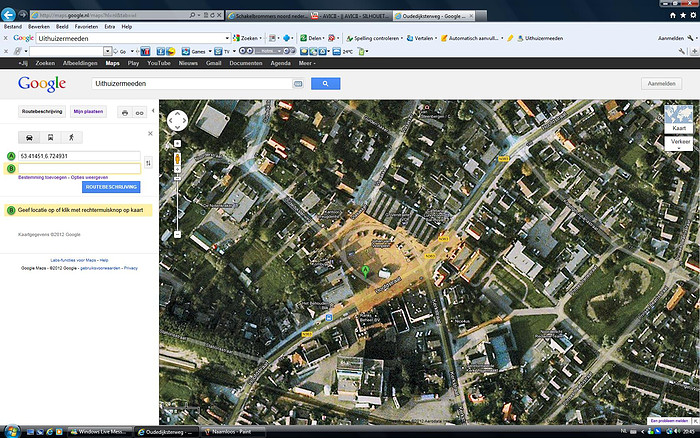The width and height of the screenshot is (700, 438).
Task: Collapse the left side panel arrow
Action: (x=153, y=111)
